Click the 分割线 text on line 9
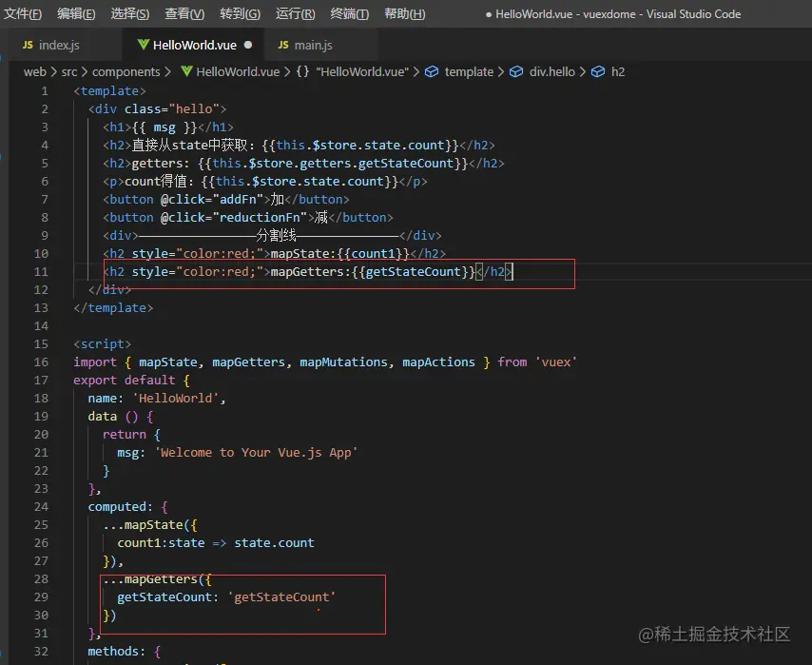 tap(277, 235)
